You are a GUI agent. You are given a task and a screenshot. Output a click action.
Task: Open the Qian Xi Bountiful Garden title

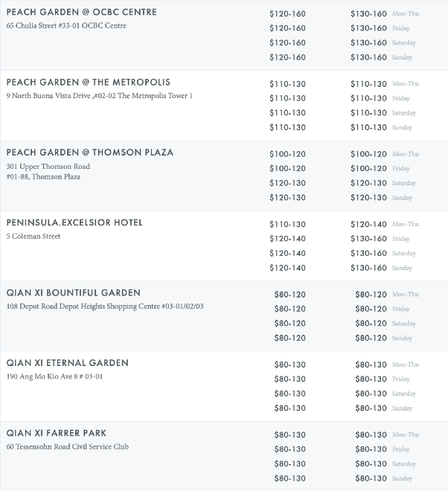click(73, 292)
